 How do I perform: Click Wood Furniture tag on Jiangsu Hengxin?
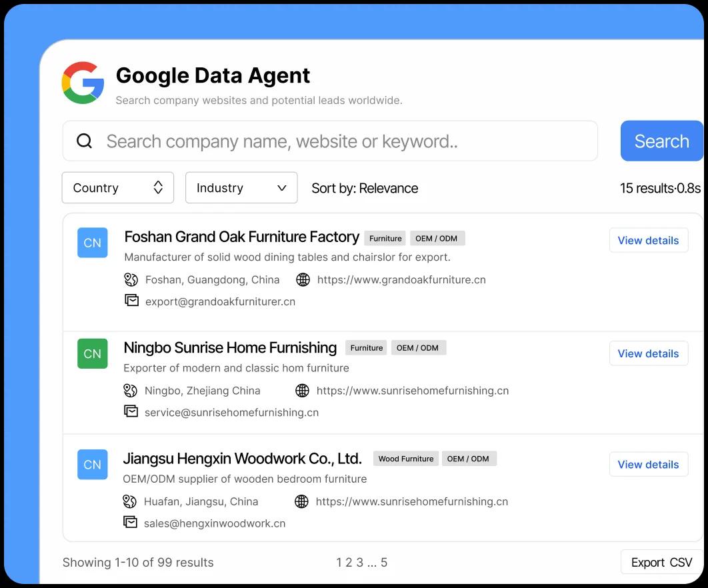(406, 459)
